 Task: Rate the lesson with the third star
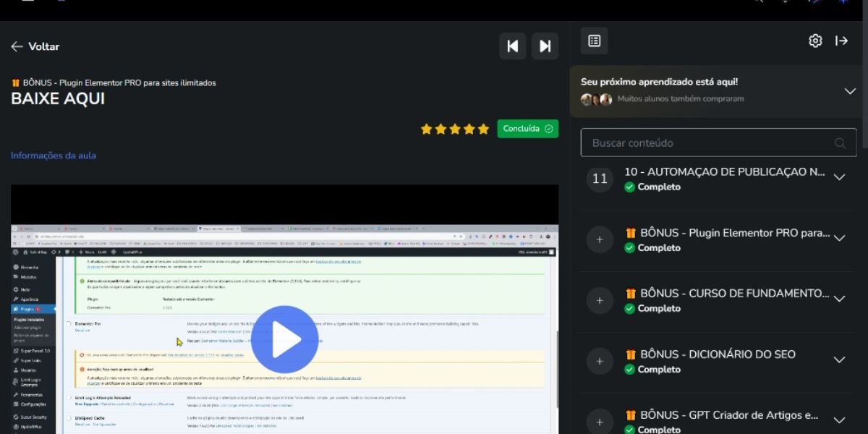tap(455, 129)
